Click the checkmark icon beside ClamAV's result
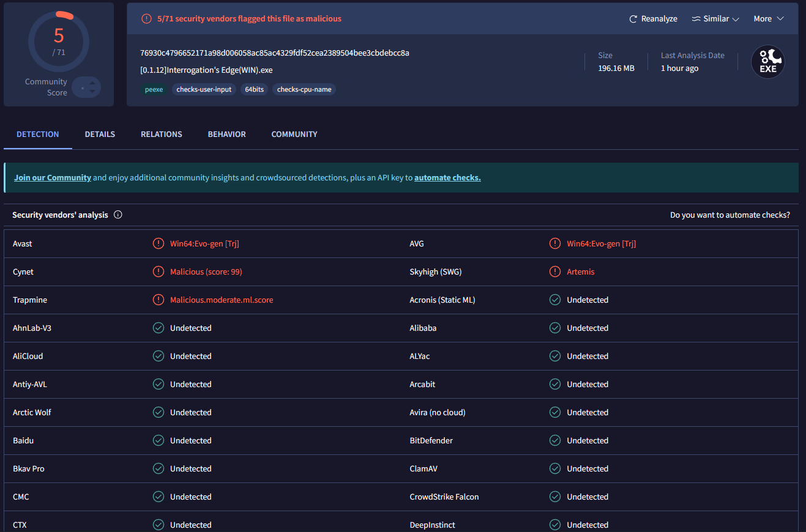 coord(555,468)
